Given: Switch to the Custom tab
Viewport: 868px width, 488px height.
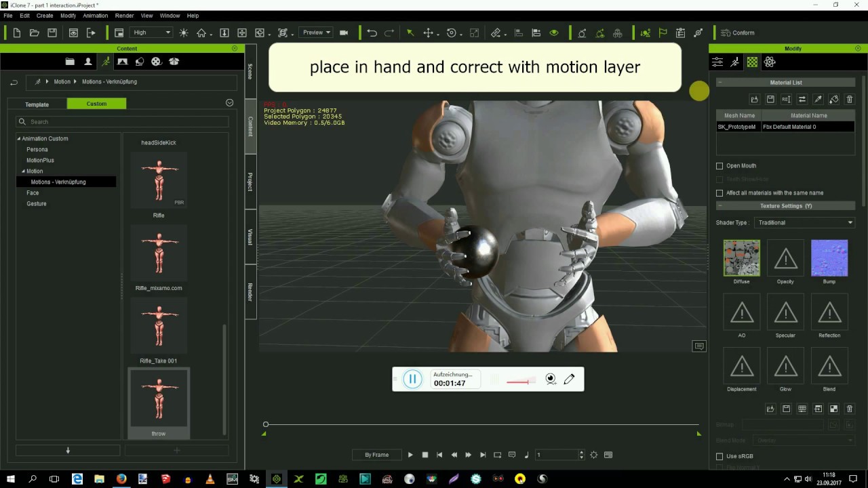Looking at the screenshot, I should point(96,104).
